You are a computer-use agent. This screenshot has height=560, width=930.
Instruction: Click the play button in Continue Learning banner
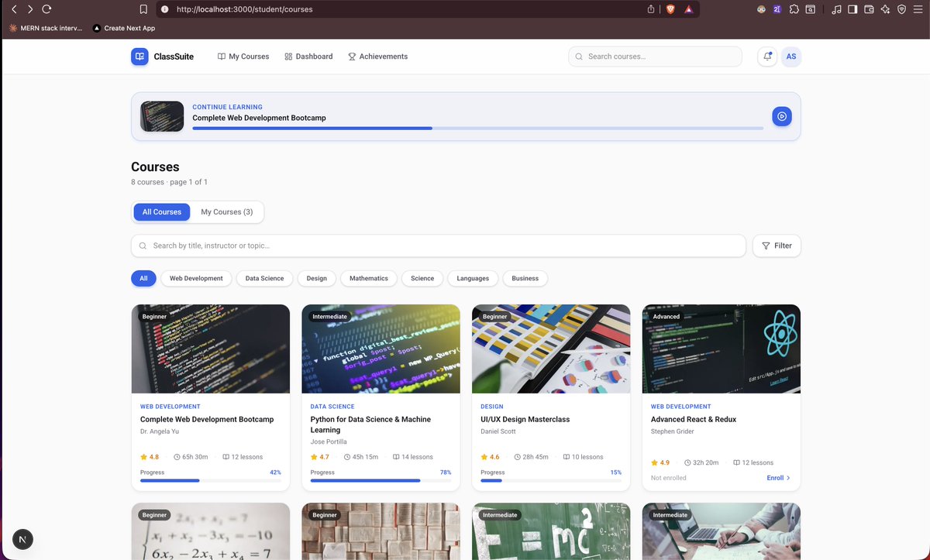[782, 116]
